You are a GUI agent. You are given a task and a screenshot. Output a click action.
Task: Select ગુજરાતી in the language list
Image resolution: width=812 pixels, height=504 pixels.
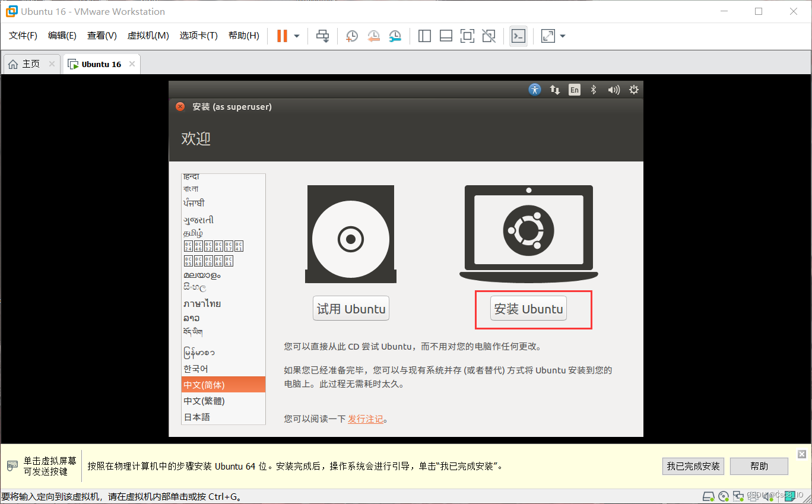coord(223,220)
